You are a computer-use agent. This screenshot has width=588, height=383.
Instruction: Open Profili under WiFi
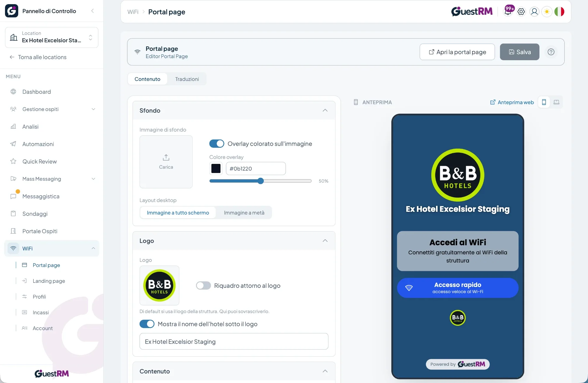(x=39, y=297)
